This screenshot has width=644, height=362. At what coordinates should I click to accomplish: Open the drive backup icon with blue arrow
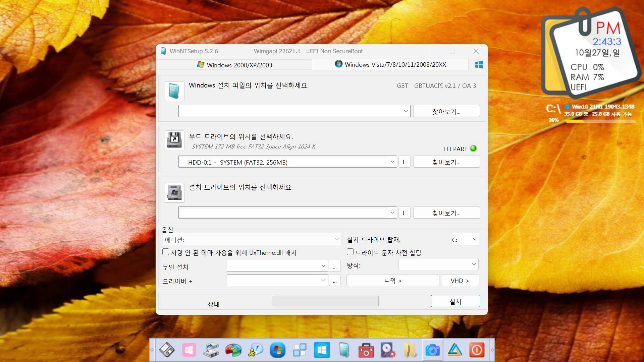coord(211,350)
